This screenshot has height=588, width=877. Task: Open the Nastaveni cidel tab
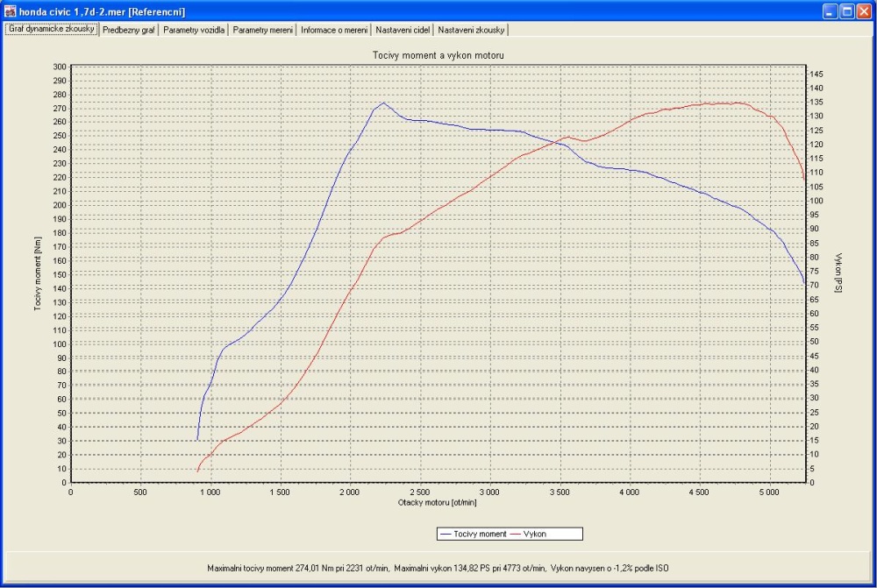coord(403,30)
